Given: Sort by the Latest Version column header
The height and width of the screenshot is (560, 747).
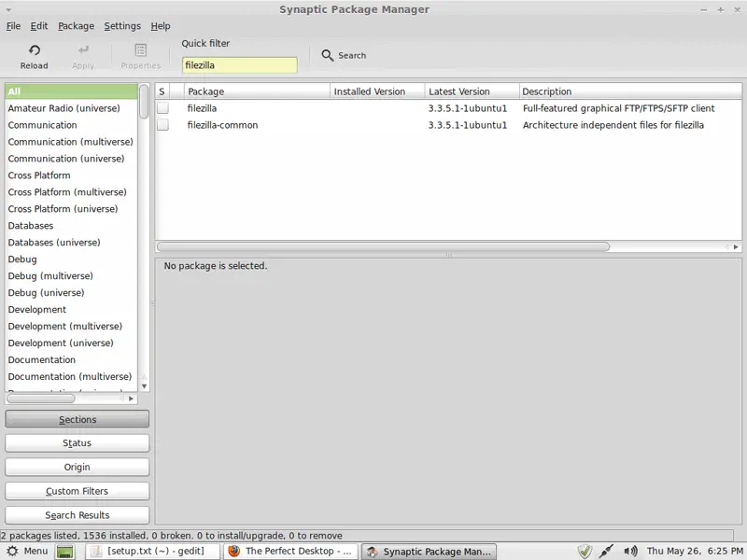Looking at the screenshot, I should click(x=472, y=91).
